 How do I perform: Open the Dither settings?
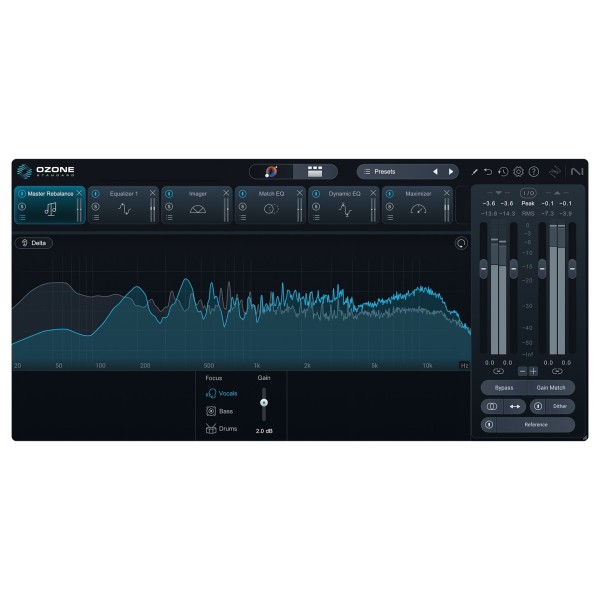560,406
